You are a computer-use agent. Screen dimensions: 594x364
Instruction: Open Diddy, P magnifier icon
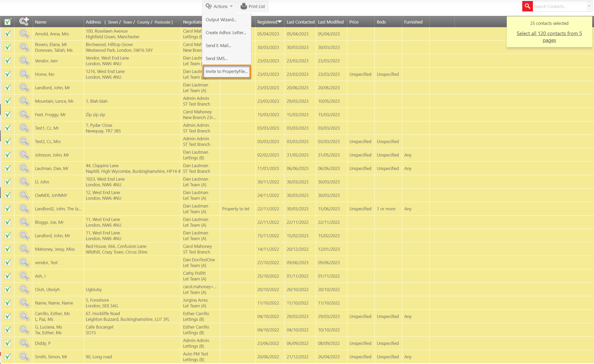coord(24,343)
